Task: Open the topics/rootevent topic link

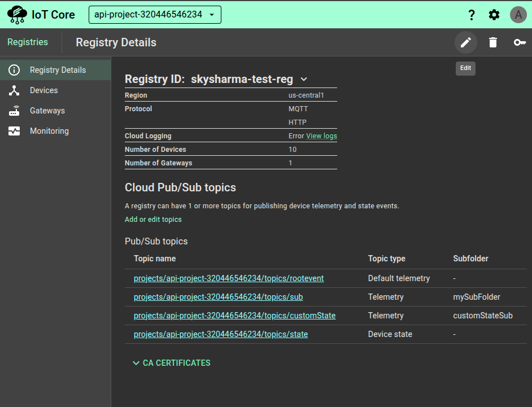Action: pyautogui.click(x=229, y=278)
